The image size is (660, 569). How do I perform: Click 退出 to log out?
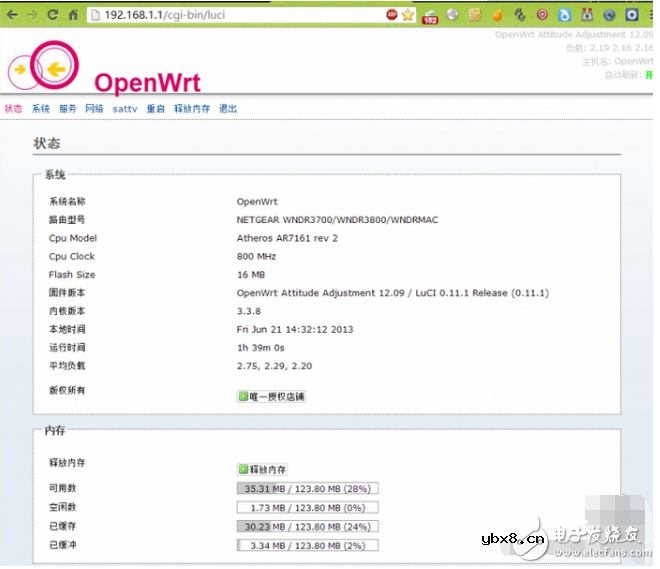(228, 109)
